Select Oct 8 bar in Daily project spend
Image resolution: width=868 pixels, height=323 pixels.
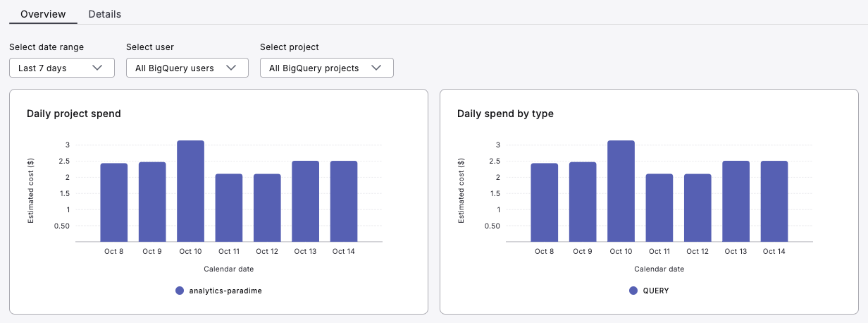click(x=114, y=202)
